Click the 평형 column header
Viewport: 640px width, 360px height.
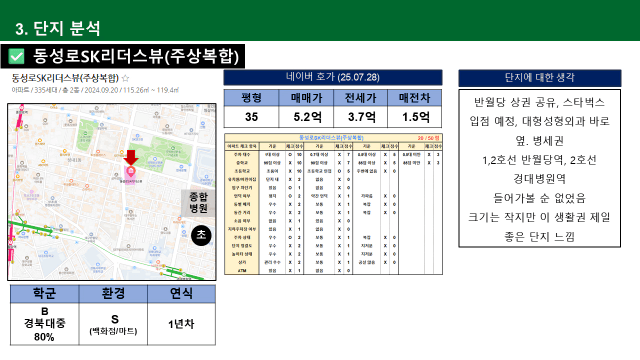point(251,98)
